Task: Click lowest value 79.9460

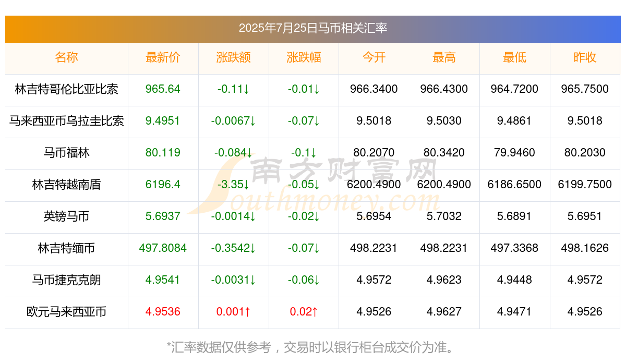Action: [x=514, y=153]
